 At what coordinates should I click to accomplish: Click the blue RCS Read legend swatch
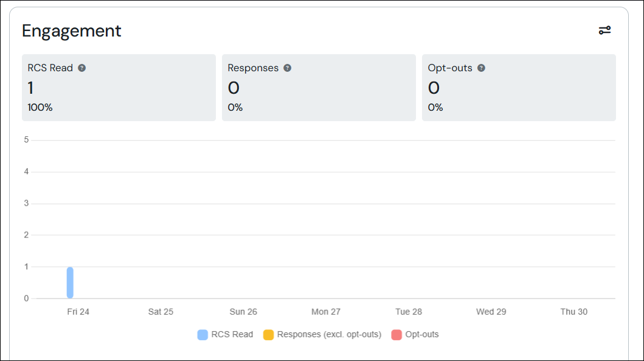[x=203, y=335]
